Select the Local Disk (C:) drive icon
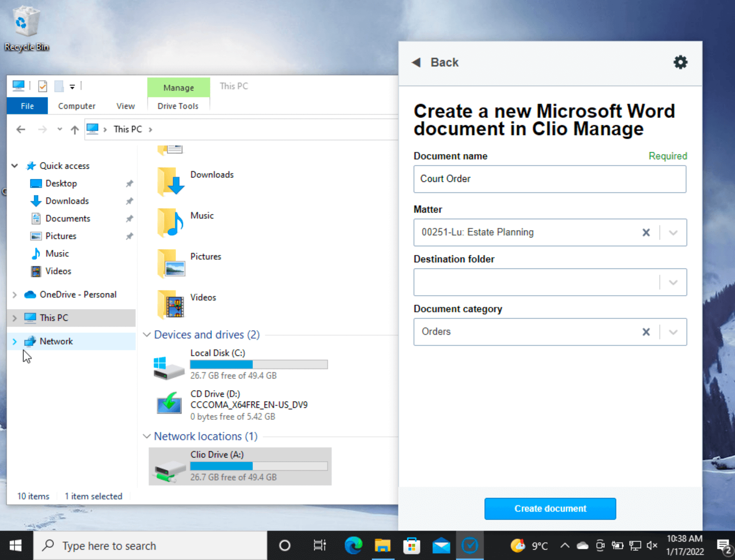Image resolution: width=735 pixels, height=560 pixels. (x=169, y=368)
